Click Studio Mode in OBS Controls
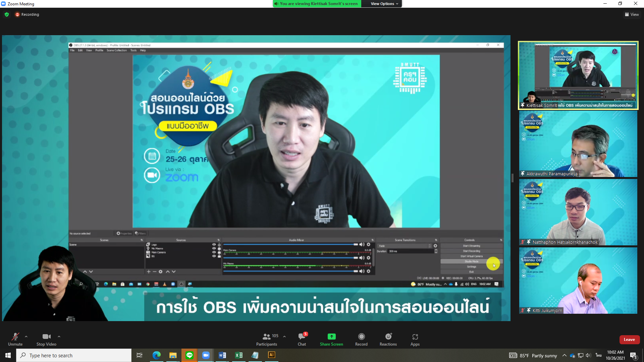Viewport: 644px width, 362px height. tap(471, 261)
